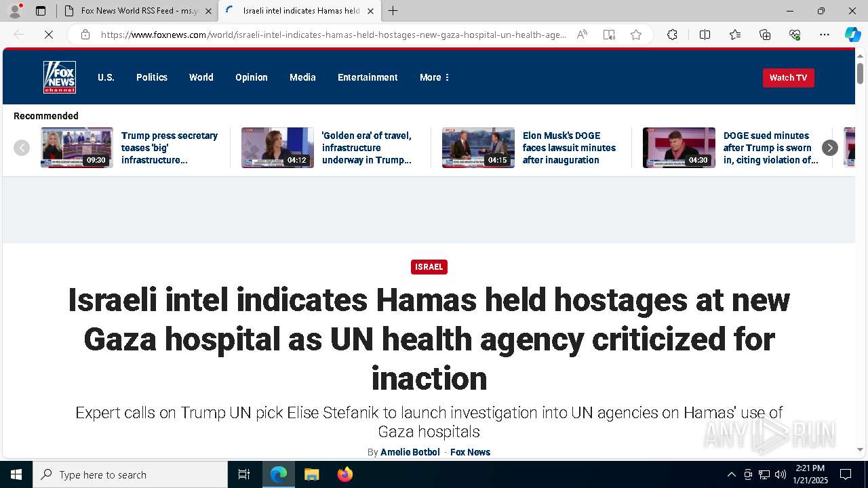868x488 pixels.
Task: Open the tab actions menu icon
Action: 41,11
